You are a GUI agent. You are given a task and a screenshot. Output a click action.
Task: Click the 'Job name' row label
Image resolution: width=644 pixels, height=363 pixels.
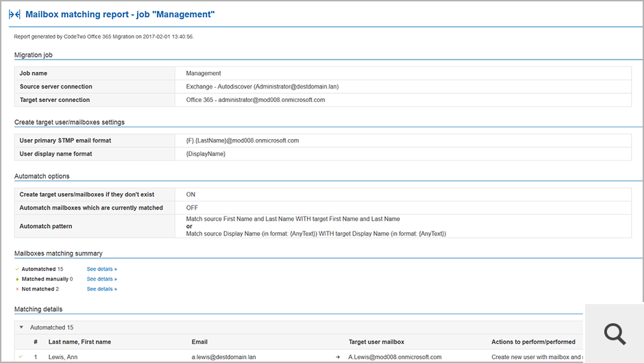click(34, 73)
